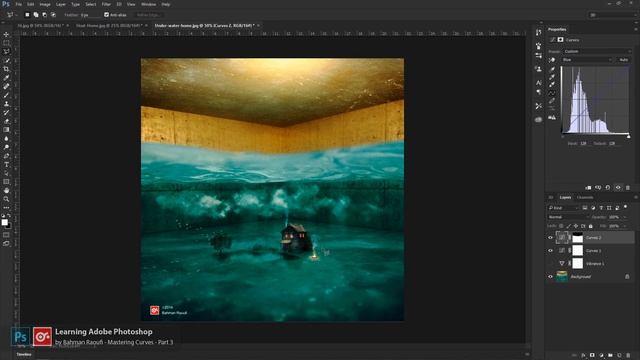Viewport: 640px width, 360px height.
Task: Click the Refine Edge button
Action: [149, 15]
